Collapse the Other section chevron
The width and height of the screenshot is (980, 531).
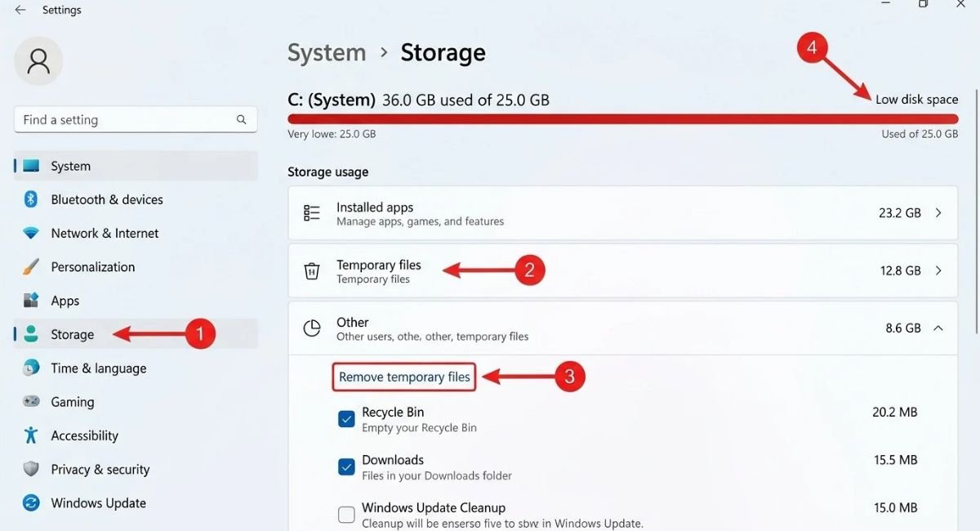pos(938,328)
